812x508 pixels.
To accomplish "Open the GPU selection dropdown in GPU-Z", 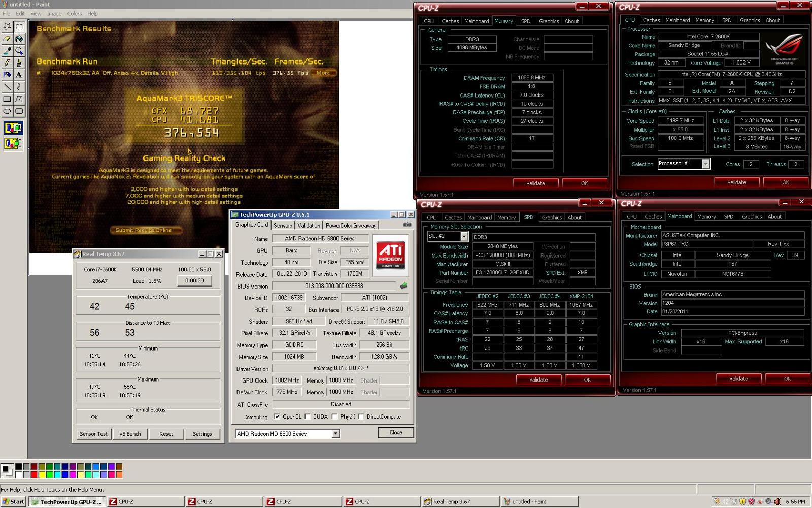I will coord(335,434).
